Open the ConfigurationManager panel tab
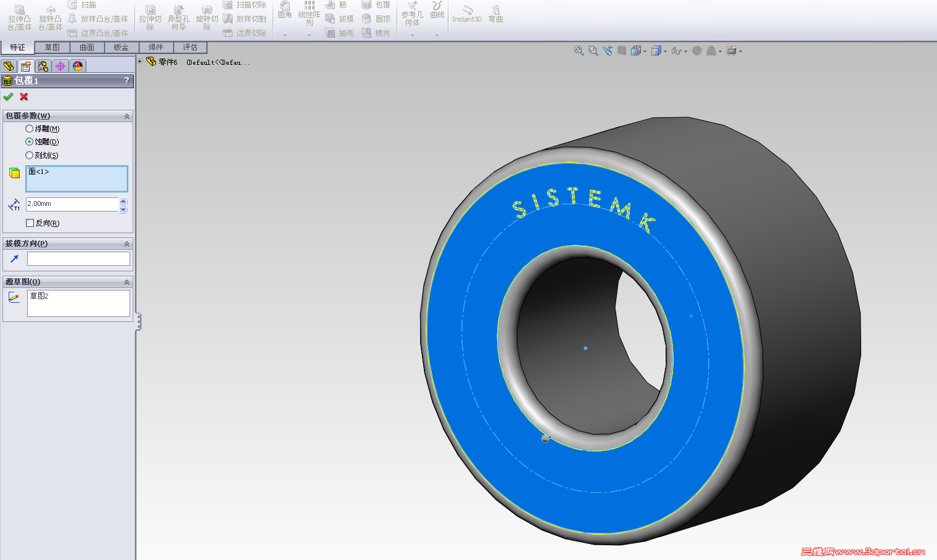 pos(43,66)
